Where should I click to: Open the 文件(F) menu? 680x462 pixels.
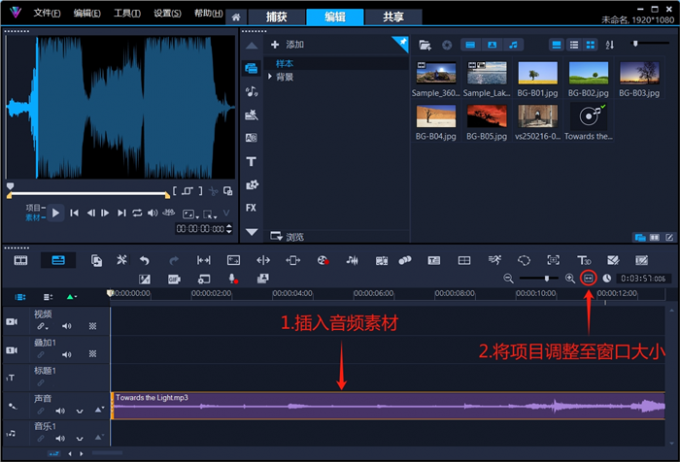[x=47, y=13]
